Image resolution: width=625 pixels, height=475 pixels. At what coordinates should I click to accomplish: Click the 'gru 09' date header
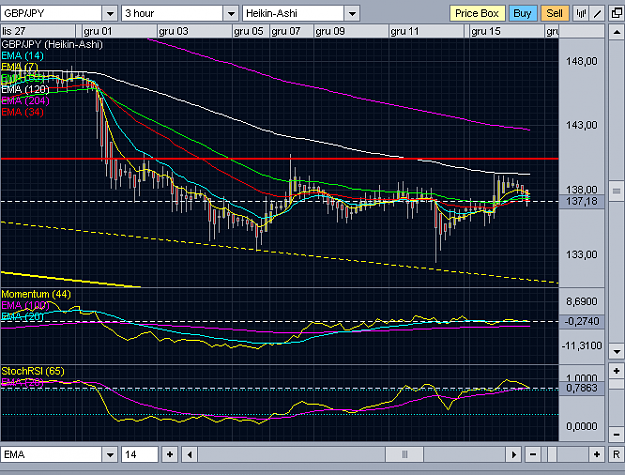point(330,31)
